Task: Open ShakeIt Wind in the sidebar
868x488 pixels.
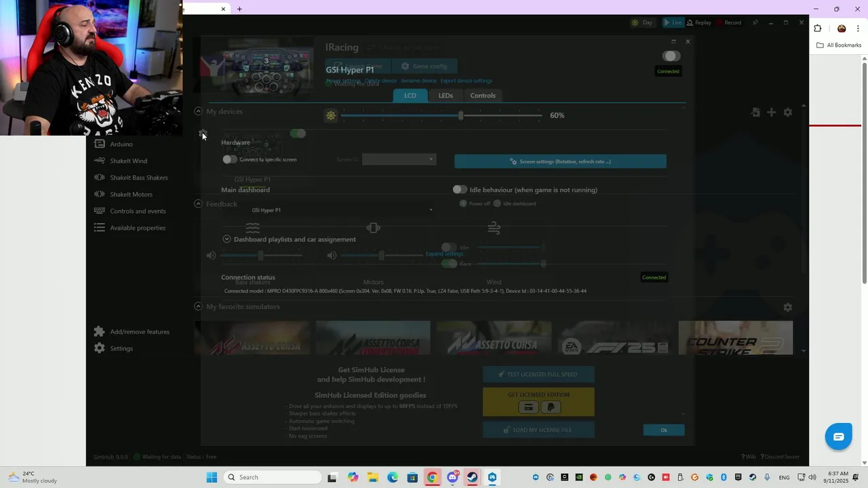Action: [x=127, y=161]
